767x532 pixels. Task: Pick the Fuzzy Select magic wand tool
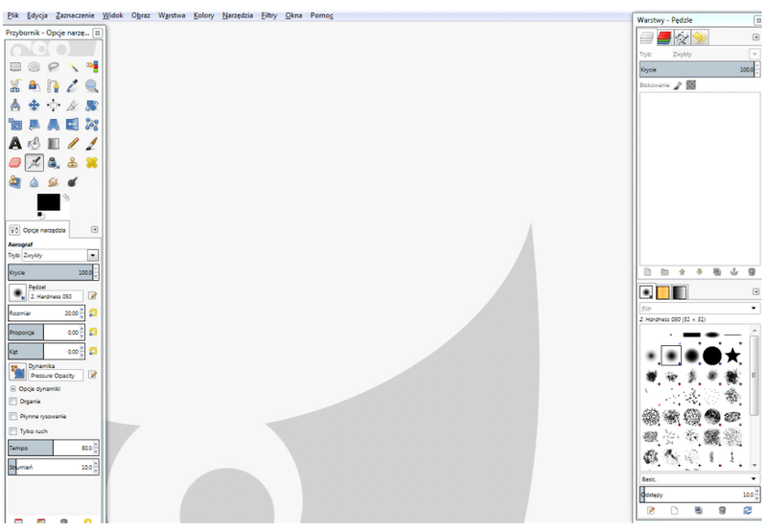(x=73, y=66)
